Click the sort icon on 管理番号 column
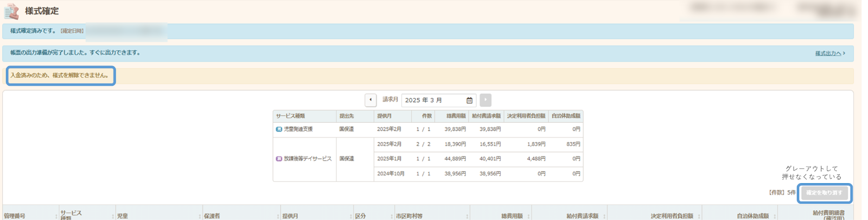 tap(56, 216)
